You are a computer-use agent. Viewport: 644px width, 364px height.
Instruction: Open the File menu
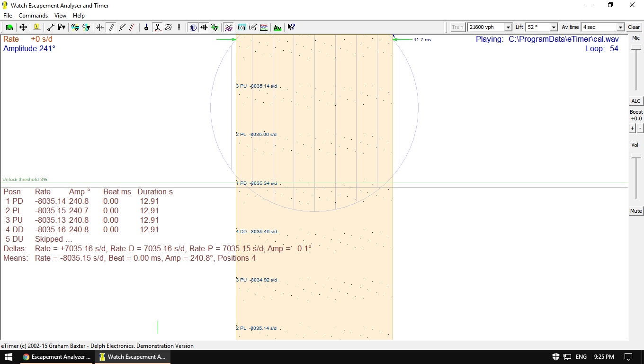(8, 16)
